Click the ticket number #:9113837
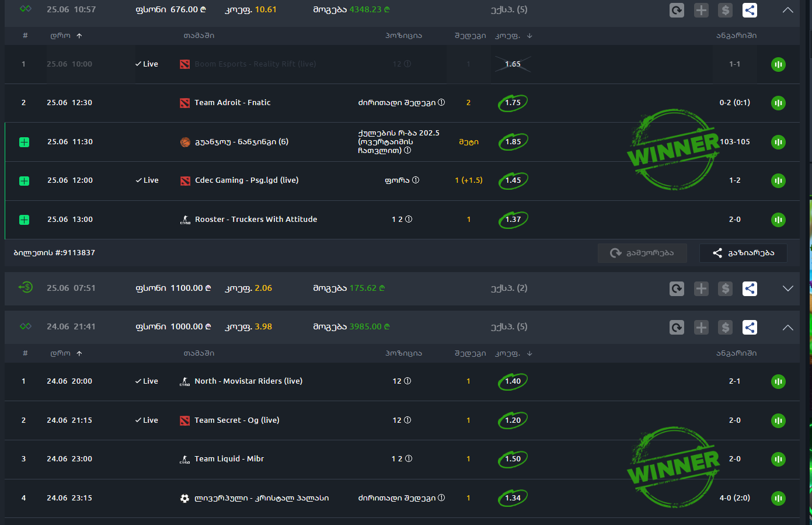This screenshot has width=812, height=525. coord(75,253)
